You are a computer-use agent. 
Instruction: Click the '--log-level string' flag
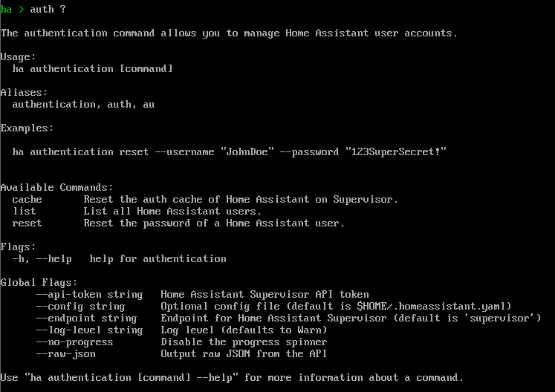(89, 330)
